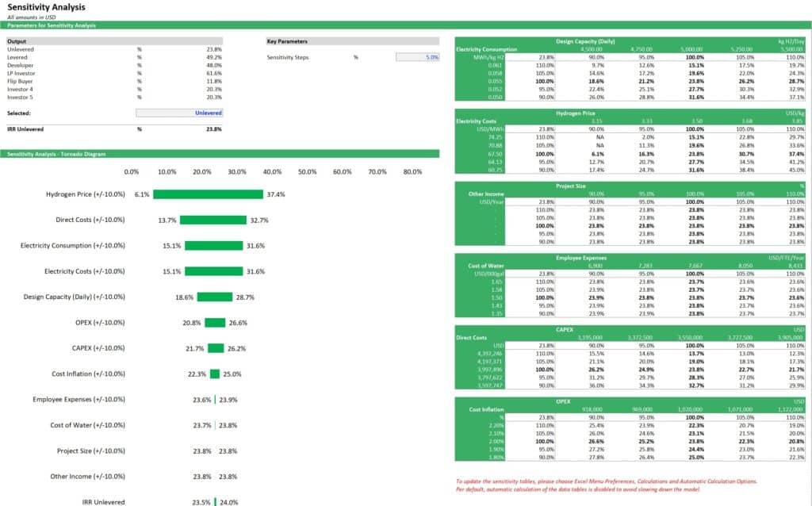This screenshot has width=812, height=506.
Task: Click the 37.4% label beside Hydrogen Price bar
Action: tap(276, 195)
